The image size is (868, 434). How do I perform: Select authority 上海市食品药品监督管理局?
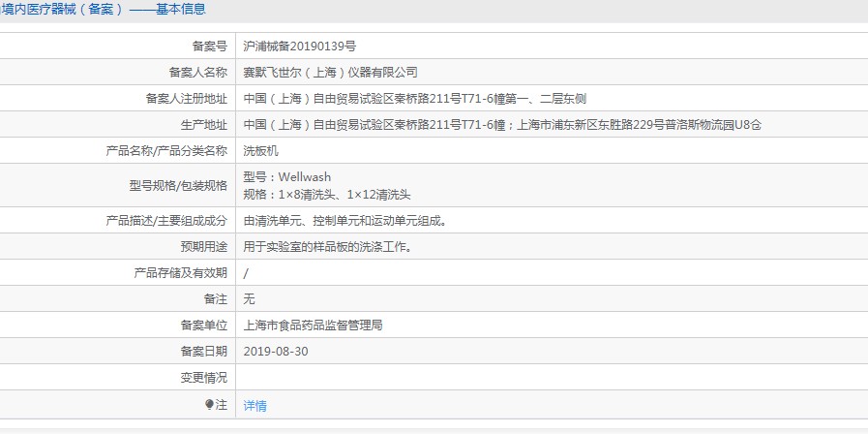(313, 325)
